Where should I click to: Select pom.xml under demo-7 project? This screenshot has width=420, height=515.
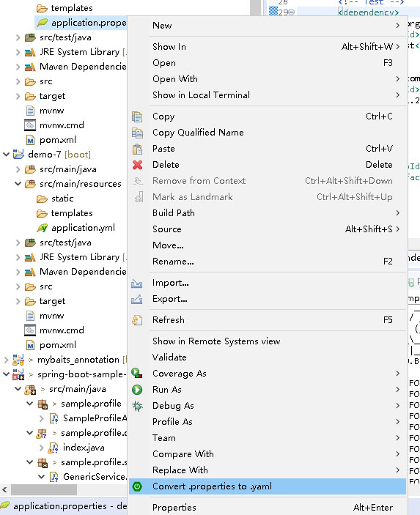tap(57, 345)
